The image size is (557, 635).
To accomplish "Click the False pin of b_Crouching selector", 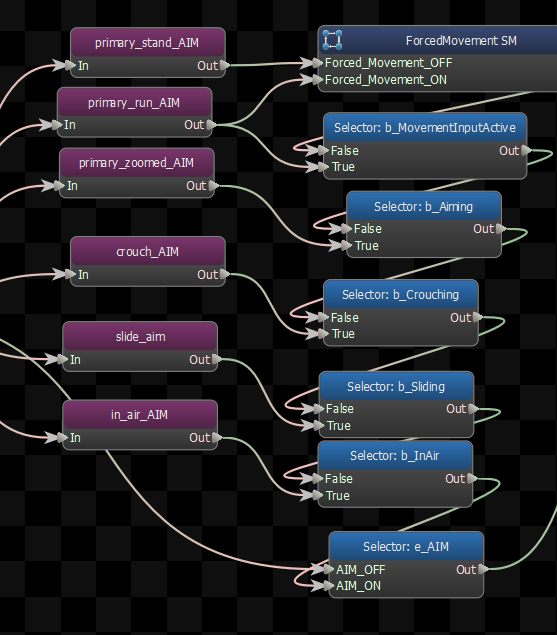I will click(x=324, y=317).
